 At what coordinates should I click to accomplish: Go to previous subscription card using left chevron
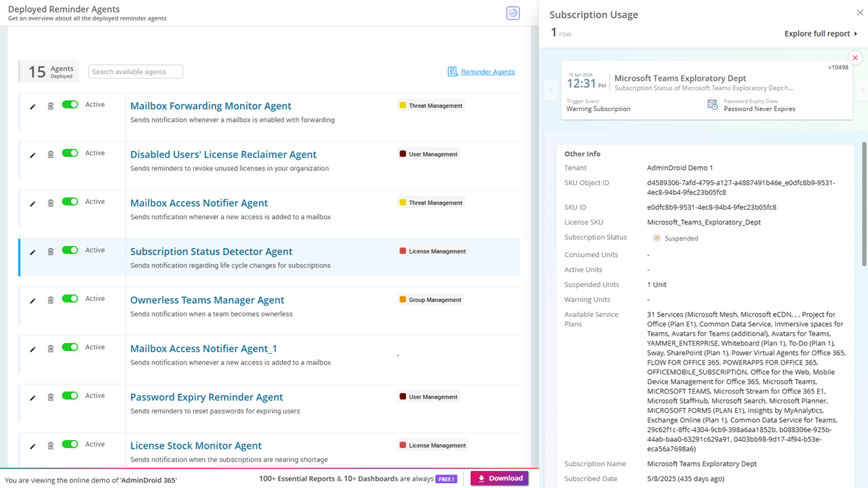point(551,90)
